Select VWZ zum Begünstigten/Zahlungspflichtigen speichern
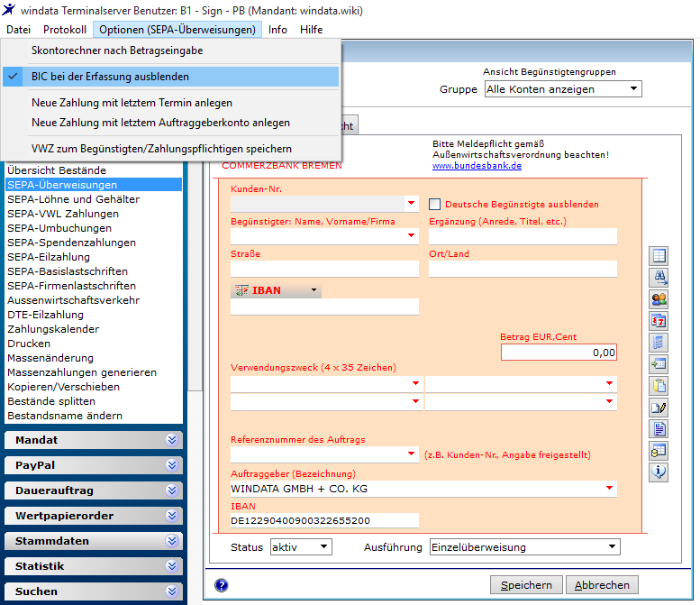 [x=170, y=149]
